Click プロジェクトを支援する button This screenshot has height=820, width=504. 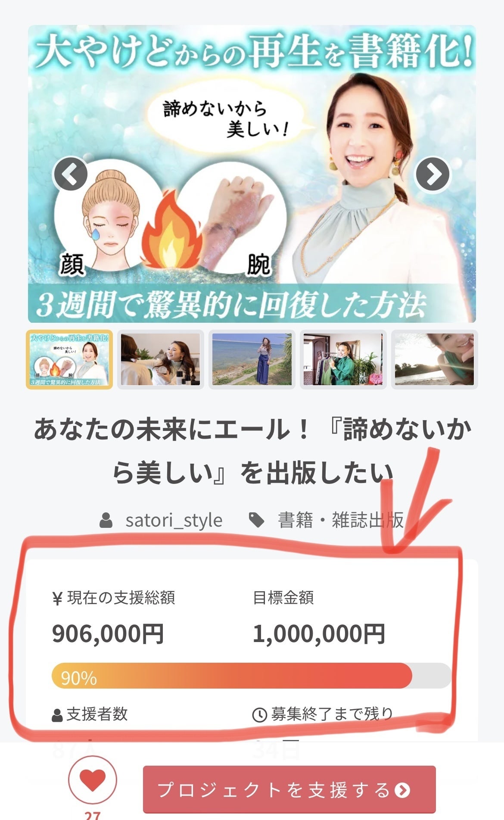click(x=289, y=789)
